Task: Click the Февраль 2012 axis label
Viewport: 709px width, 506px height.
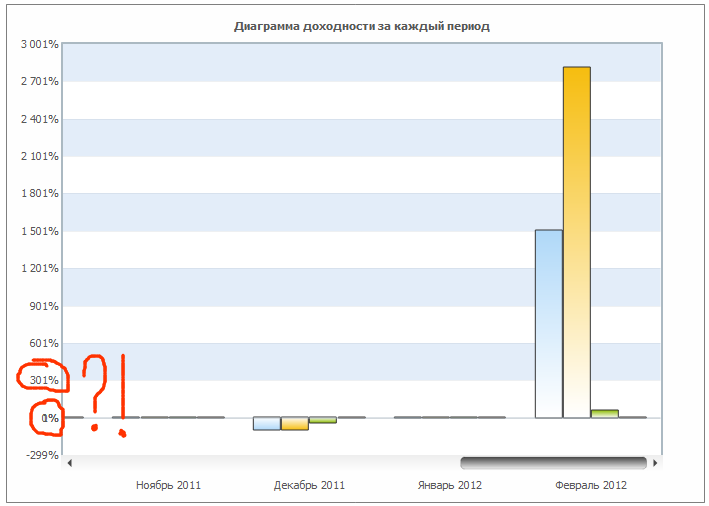Action: pos(591,485)
